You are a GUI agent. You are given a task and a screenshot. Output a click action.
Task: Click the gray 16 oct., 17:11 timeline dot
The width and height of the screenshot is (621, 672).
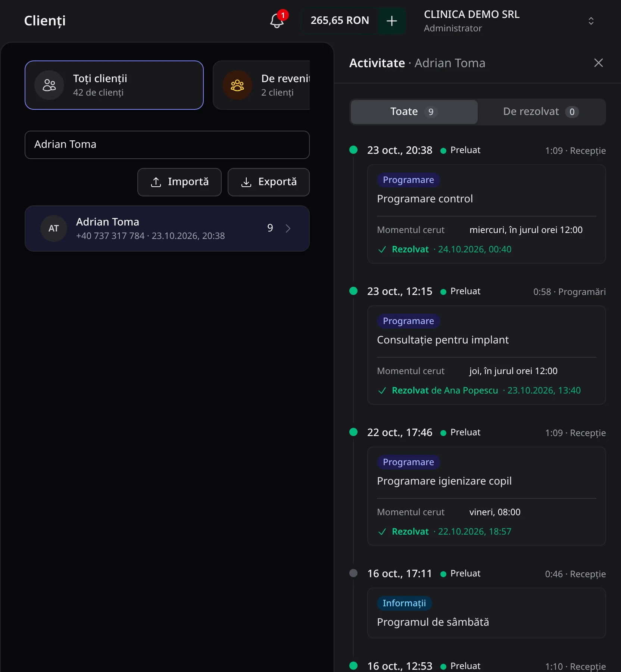pos(353,573)
